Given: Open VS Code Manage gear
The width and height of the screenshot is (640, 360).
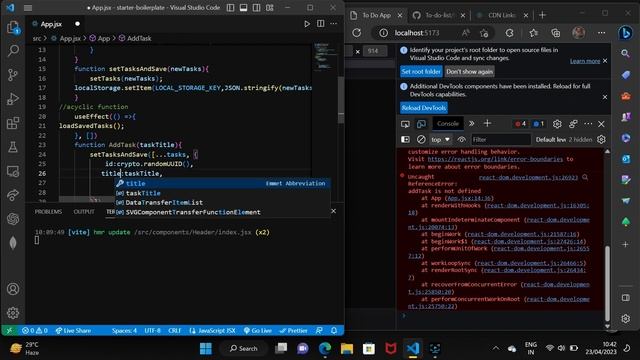Looking at the screenshot, I should tap(13, 313).
